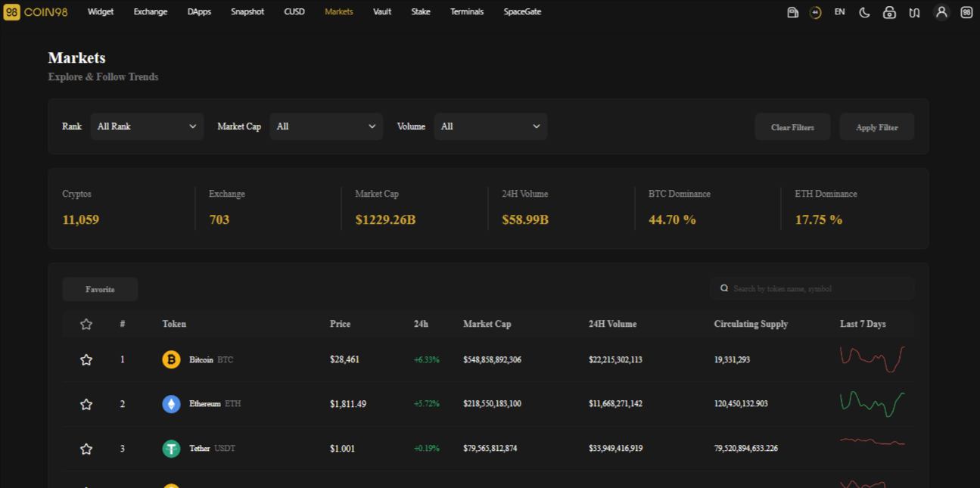Screen dimensions: 980x488
Task: Click Bitcoin market cap $548,858,892,306
Action: point(492,360)
